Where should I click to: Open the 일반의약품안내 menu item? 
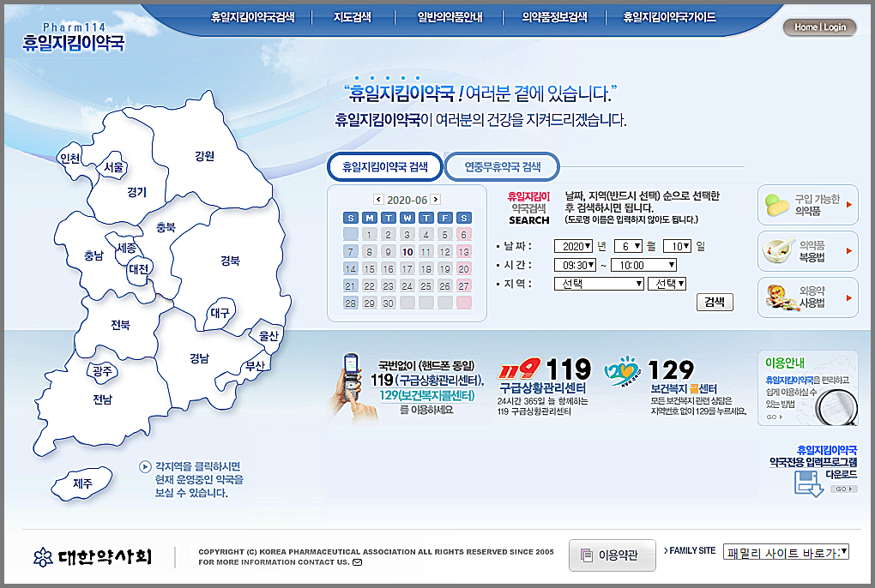[x=450, y=17]
